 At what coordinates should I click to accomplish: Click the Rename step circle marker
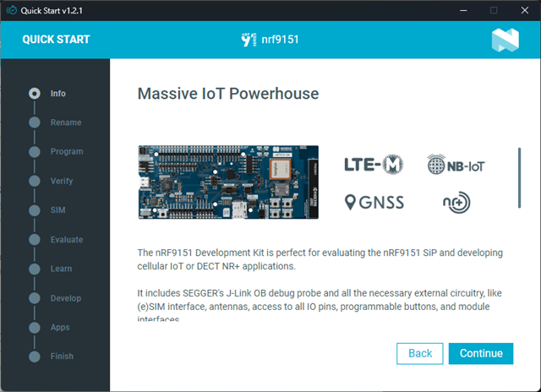pos(35,122)
